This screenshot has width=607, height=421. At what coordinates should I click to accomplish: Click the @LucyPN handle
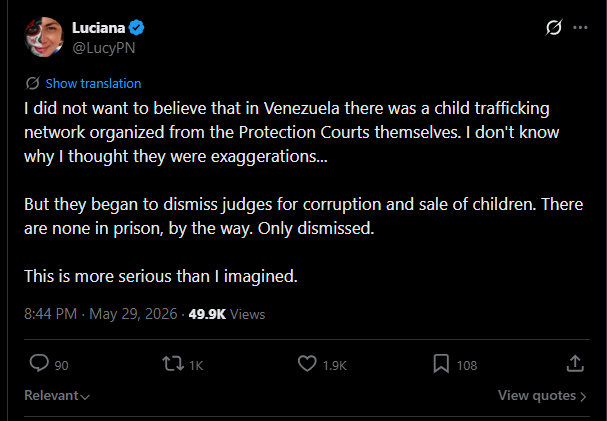coord(104,48)
